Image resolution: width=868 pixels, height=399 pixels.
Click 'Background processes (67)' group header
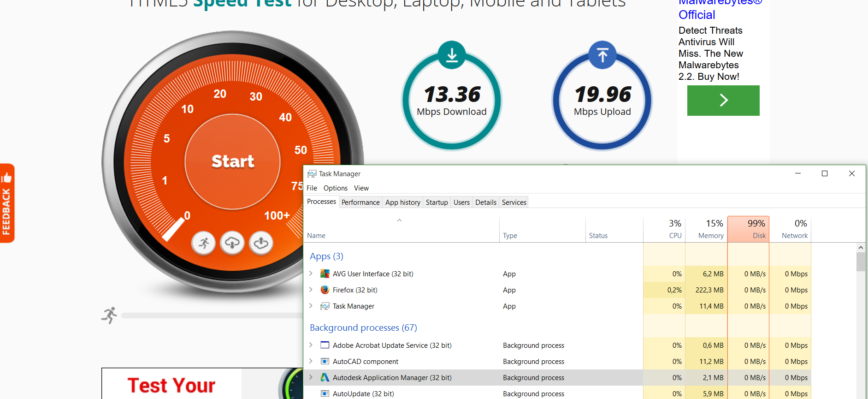tap(363, 328)
